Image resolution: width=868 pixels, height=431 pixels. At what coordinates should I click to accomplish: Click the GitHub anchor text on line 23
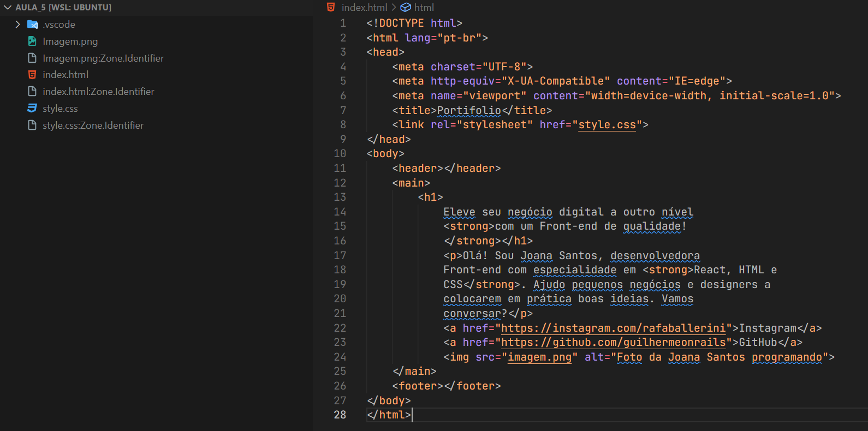(x=758, y=343)
